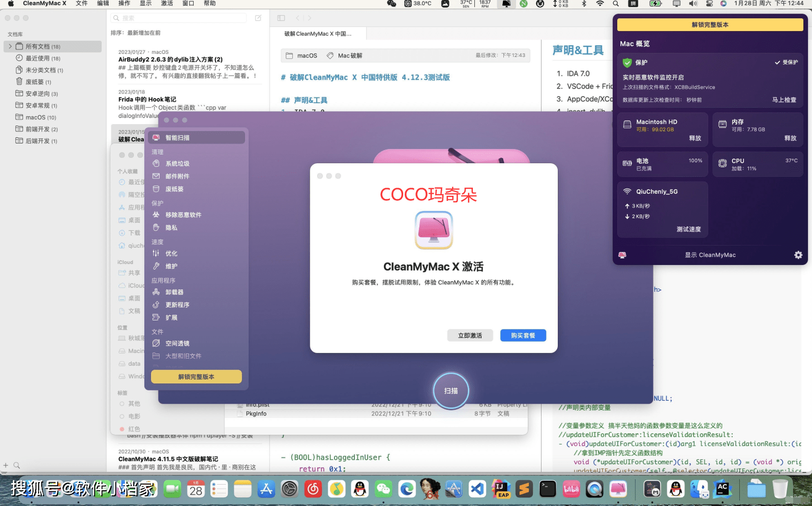Click 测试速度 speed test link

[688, 229]
